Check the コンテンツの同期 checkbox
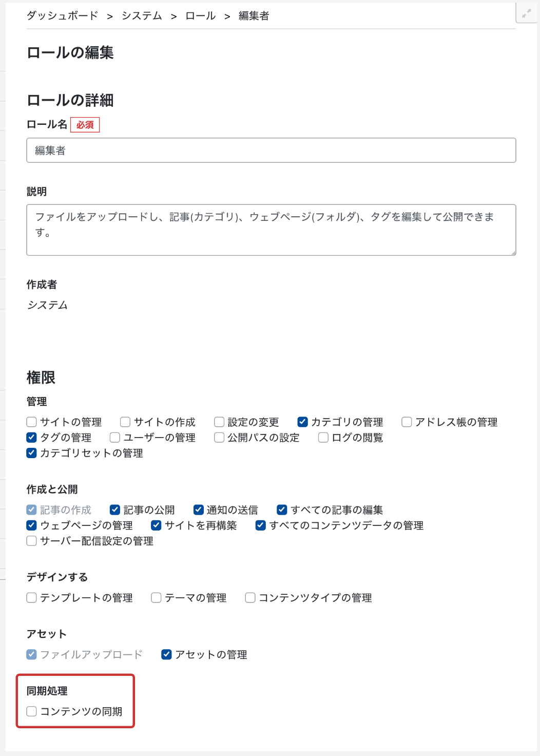Image resolution: width=540 pixels, height=756 pixels. coord(32,711)
